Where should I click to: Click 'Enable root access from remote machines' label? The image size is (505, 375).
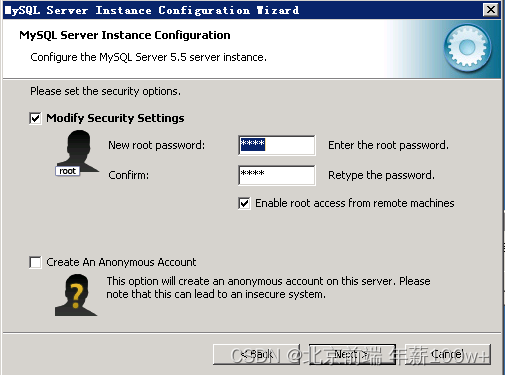click(355, 203)
